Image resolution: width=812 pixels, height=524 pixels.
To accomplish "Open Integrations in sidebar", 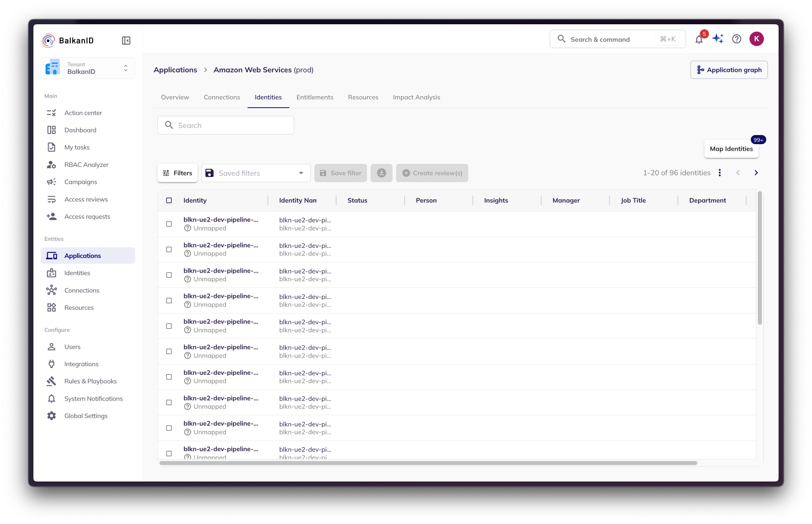I will click(x=88, y=364).
